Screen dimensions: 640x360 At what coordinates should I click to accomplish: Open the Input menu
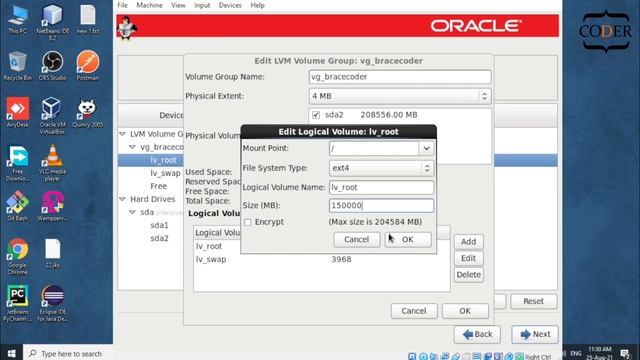202,5
